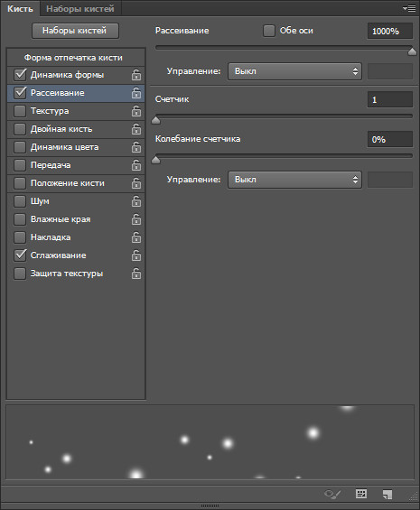
Task: Open the Управление dropdown under Рассеивание
Action: [x=294, y=71]
